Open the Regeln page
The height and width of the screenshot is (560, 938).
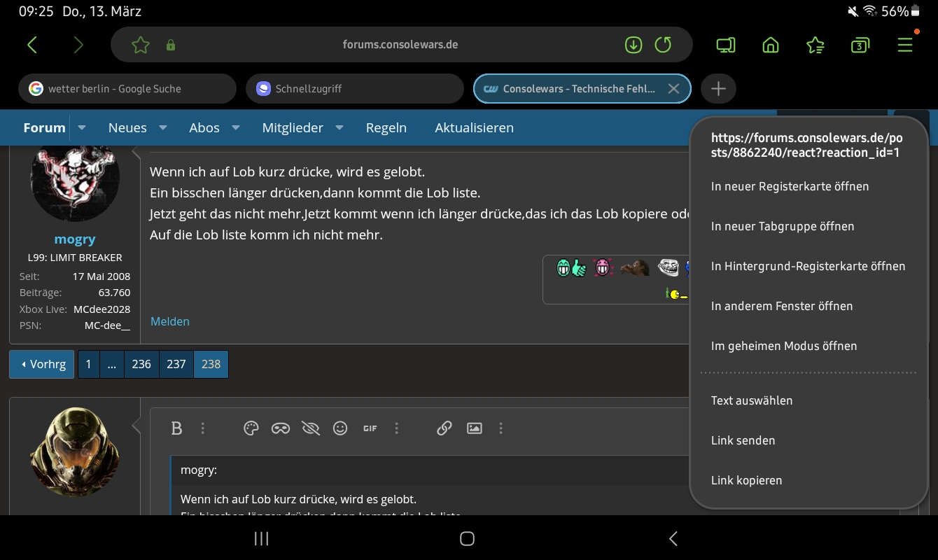[x=386, y=127]
